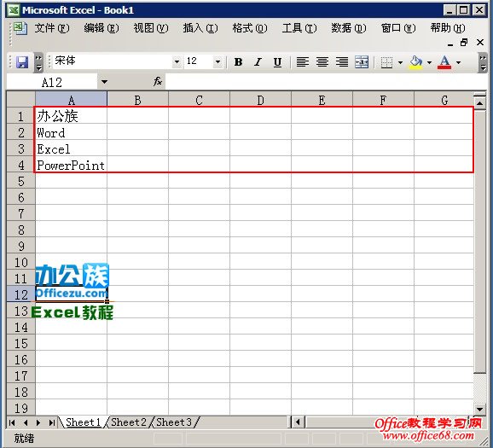Click the Insert Function fx icon
This screenshot has width=493, height=448.
(x=158, y=82)
